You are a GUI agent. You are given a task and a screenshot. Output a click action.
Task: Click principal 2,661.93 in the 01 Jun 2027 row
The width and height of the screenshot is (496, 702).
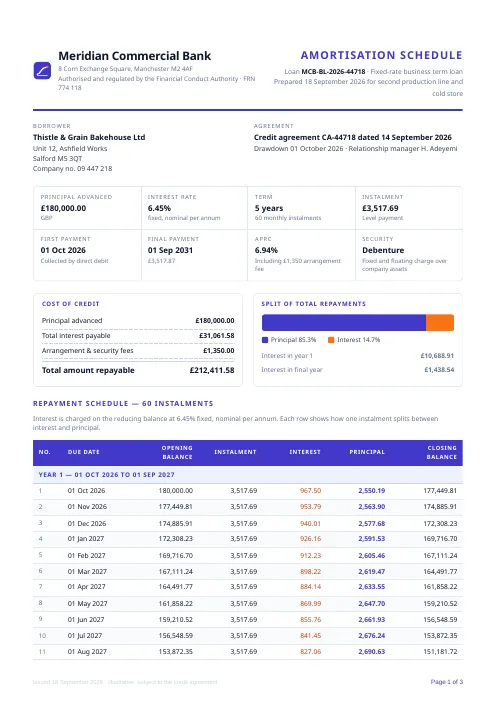[372, 620]
